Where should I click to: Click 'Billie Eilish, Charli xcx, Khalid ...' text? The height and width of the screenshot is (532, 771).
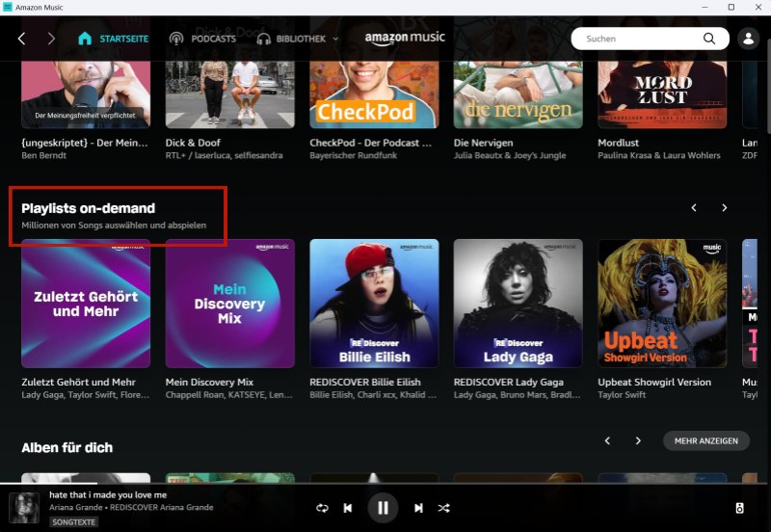tap(373, 395)
